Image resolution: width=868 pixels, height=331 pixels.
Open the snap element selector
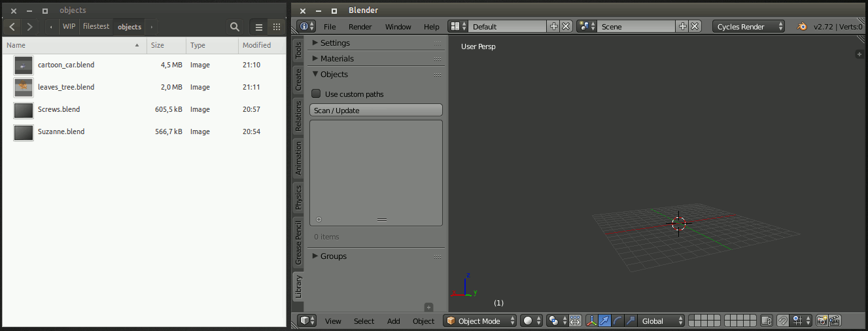[x=801, y=321]
